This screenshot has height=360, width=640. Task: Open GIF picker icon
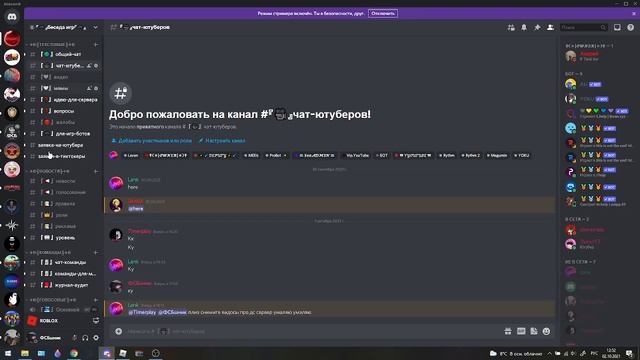click(521, 331)
